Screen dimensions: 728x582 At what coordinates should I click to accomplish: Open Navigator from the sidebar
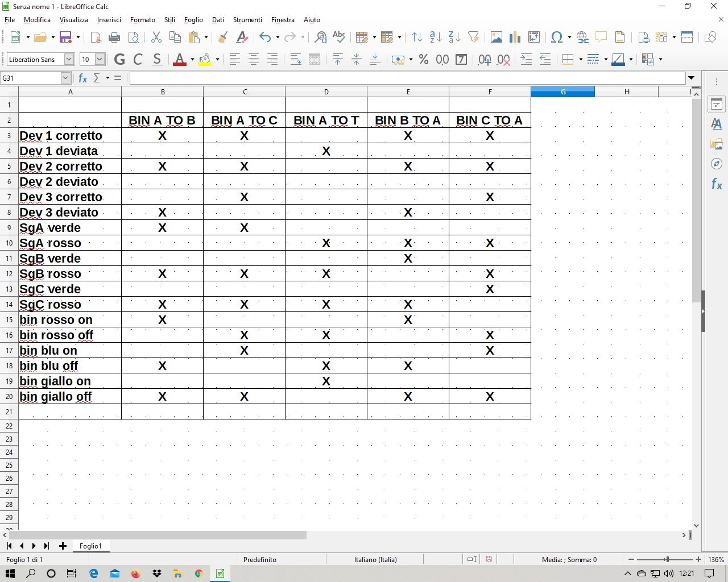[717, 164]
